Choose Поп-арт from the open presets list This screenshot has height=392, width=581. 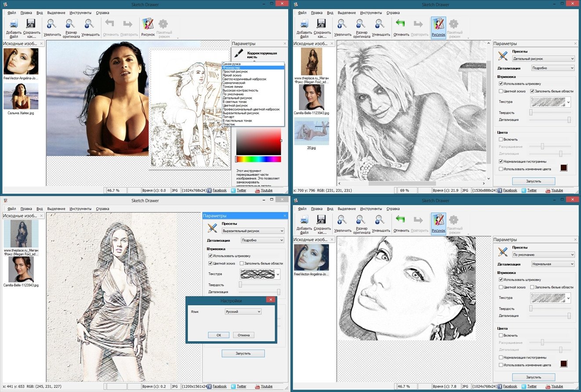(x=253, y=117)
